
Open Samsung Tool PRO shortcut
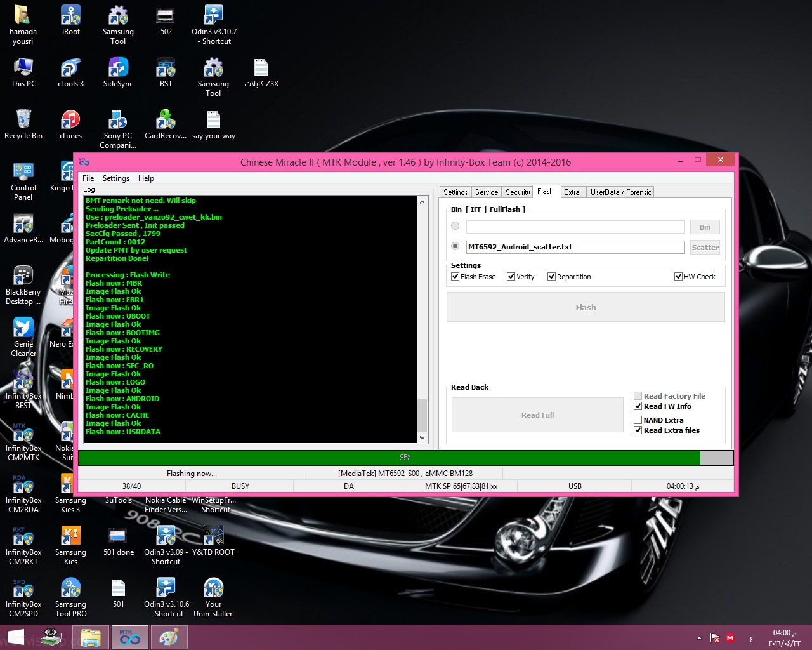click(71, 597)
